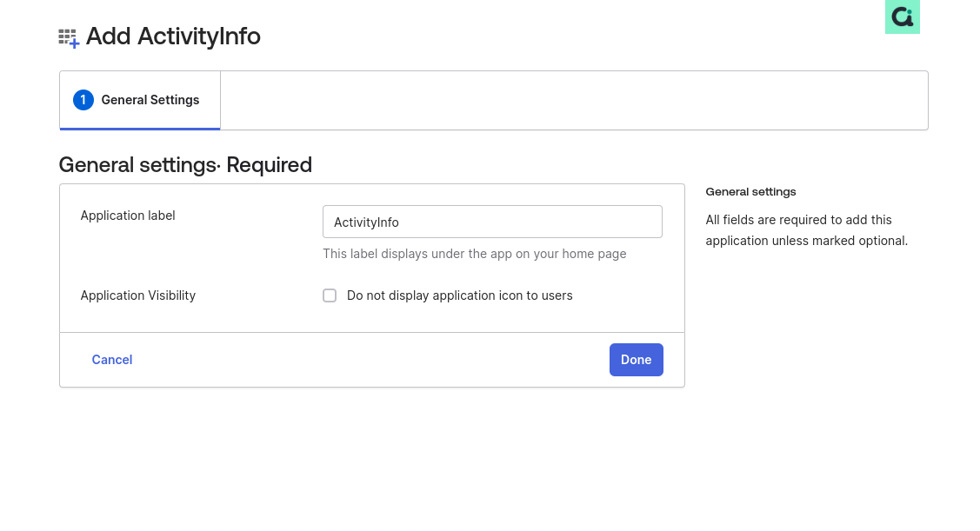Click the add-app grid icon beside title

[69, 38]
